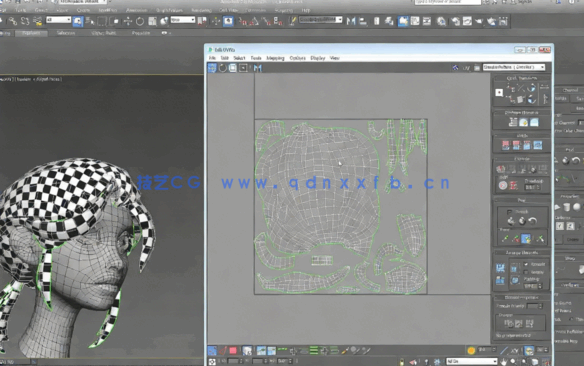584x366 pixels.
Task: Click the first Reshape Elements icon
Action: click(513, 122)
